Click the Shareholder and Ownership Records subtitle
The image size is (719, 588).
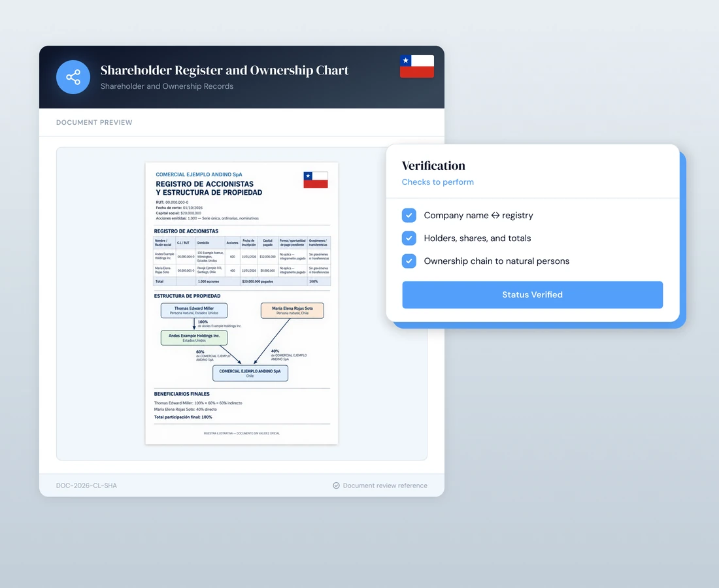(167, 86)
